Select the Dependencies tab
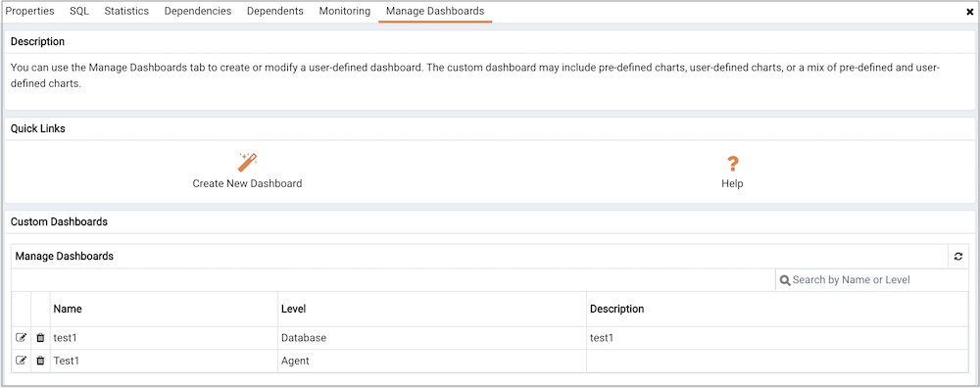Screen dimensions: 980x388 pyautogui.click(x=198, y=11)
